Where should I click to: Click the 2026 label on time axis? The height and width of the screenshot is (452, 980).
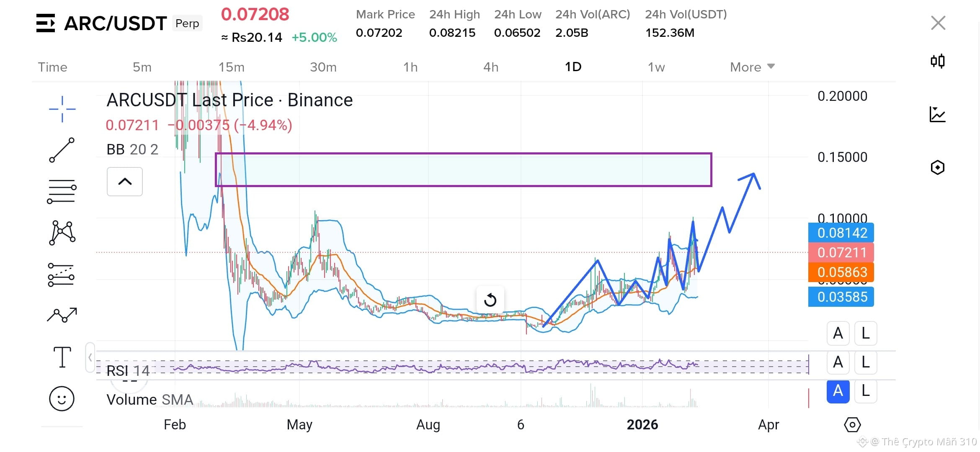642,425
